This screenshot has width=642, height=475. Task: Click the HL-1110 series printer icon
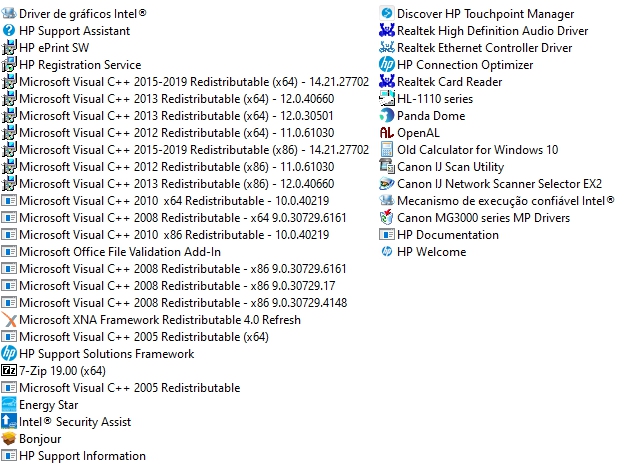tap(387, 98)
